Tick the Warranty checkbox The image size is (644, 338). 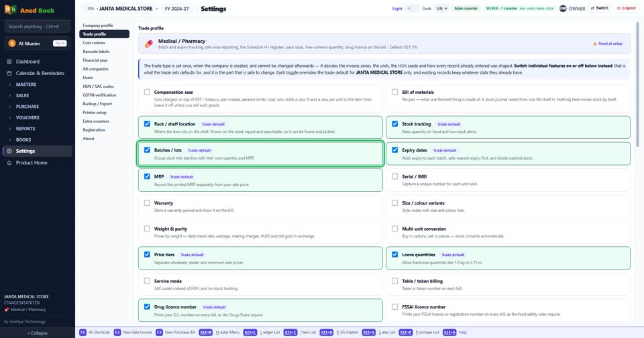coord(147,203)
